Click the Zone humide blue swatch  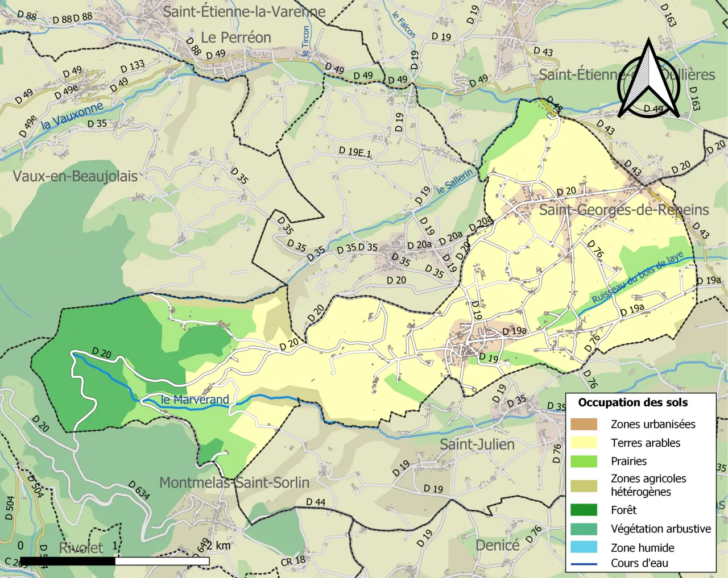[x=584, y=547]
